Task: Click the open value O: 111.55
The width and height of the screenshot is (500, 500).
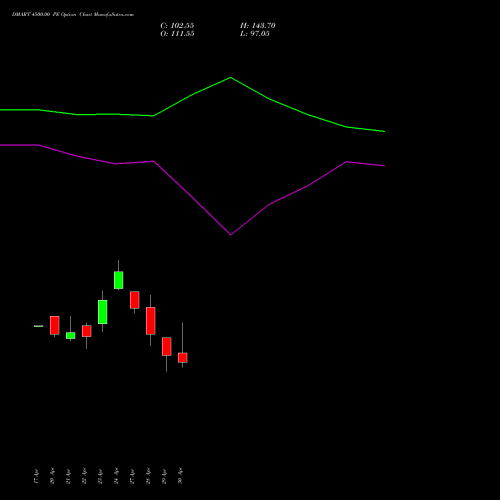Action: (177, 34)
